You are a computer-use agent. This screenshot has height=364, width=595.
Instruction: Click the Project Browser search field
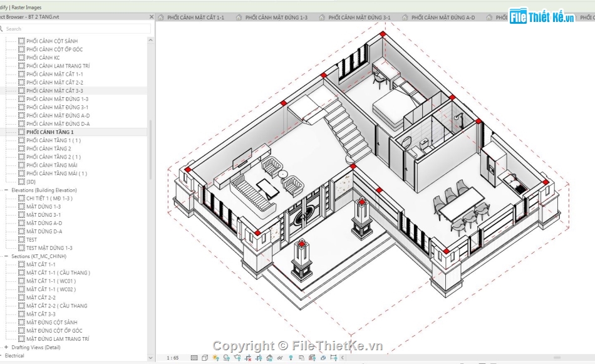pos(76,29)
